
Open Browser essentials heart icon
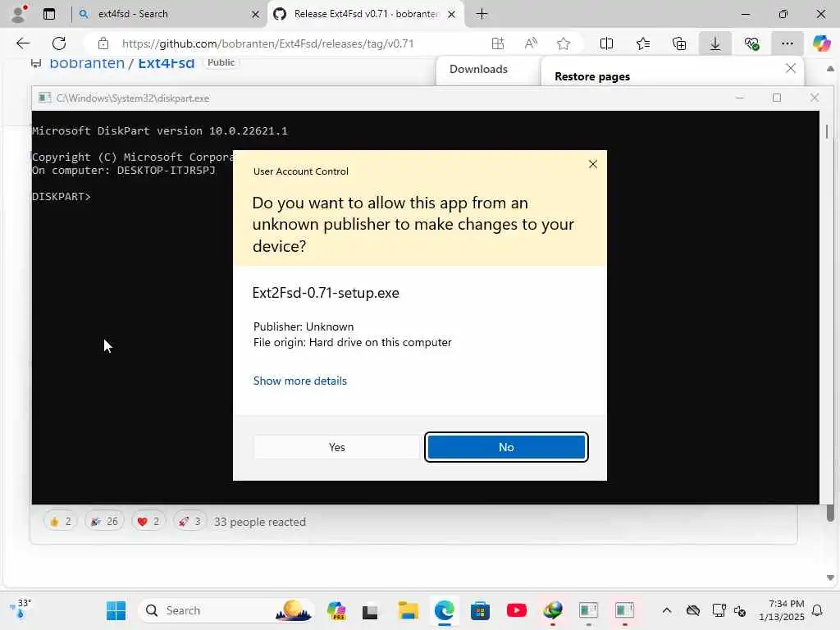pos(751,43)
